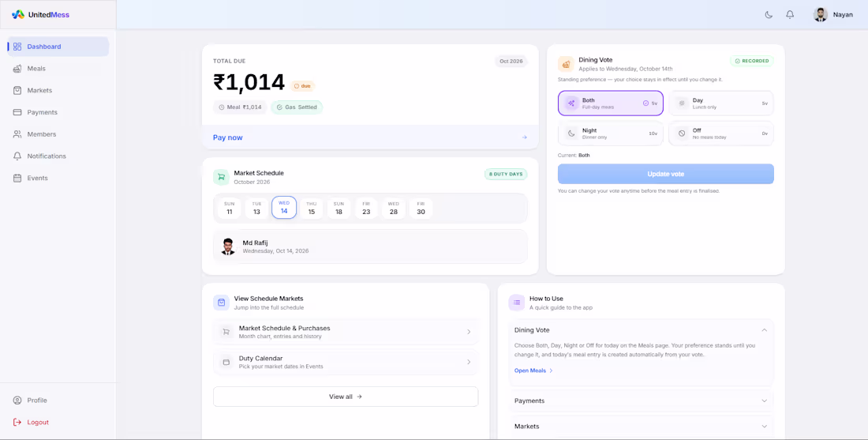Click the red Logout icon
The image size is (868, 440).
tap(17, 423)
